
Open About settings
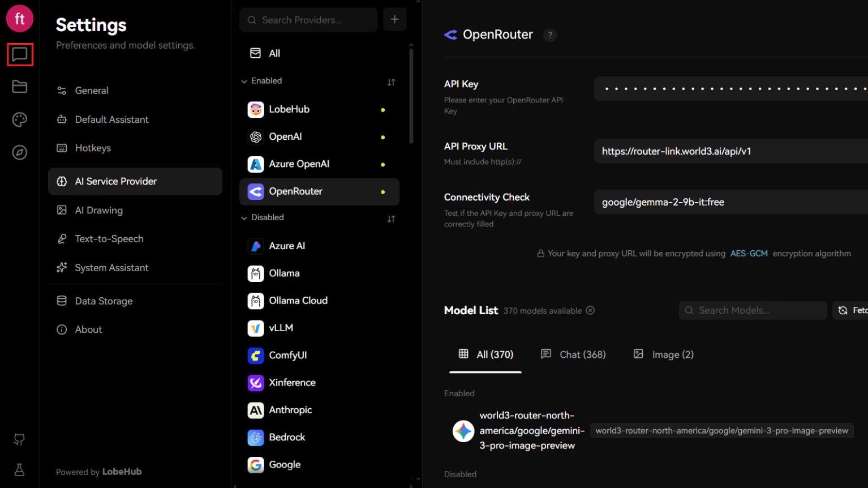coord(135,329)
